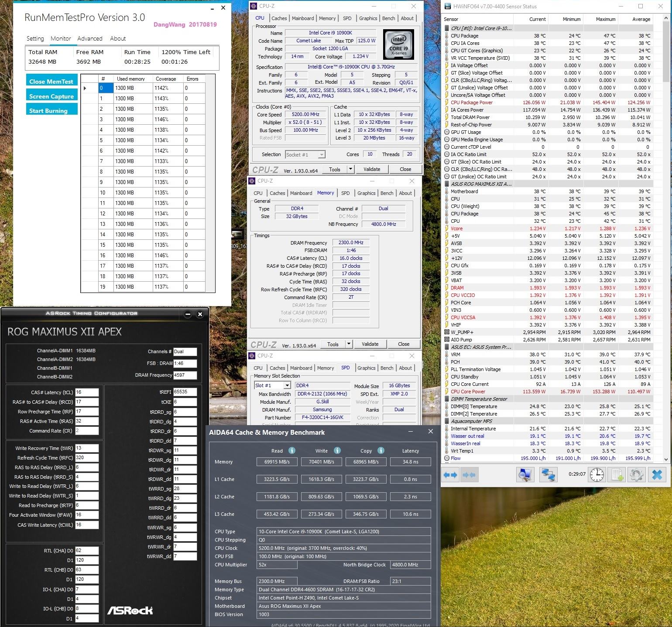
Task: Start logging with the sheet-plus icon
Action: 617,474
